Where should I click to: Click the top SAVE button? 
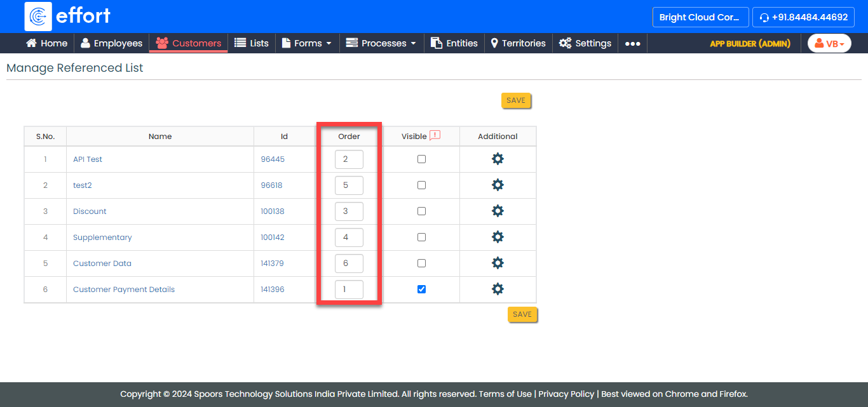tap(516, 100)
